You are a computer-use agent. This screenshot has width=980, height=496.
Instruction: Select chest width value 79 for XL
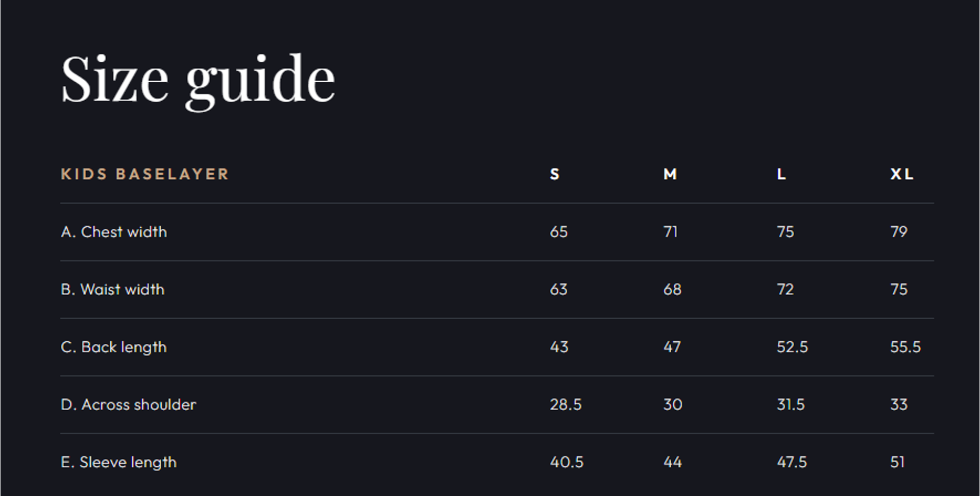(x=899, y=232)
